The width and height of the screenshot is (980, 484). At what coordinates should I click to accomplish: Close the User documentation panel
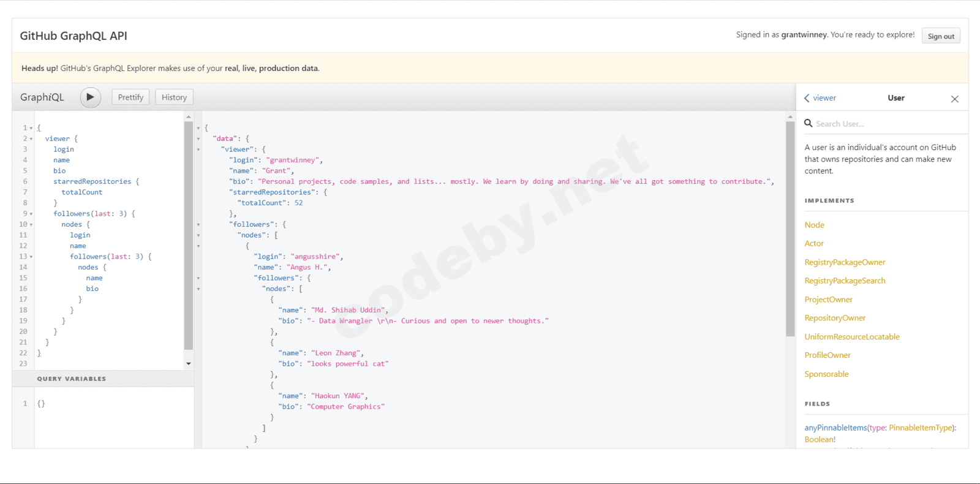[954, 99]
